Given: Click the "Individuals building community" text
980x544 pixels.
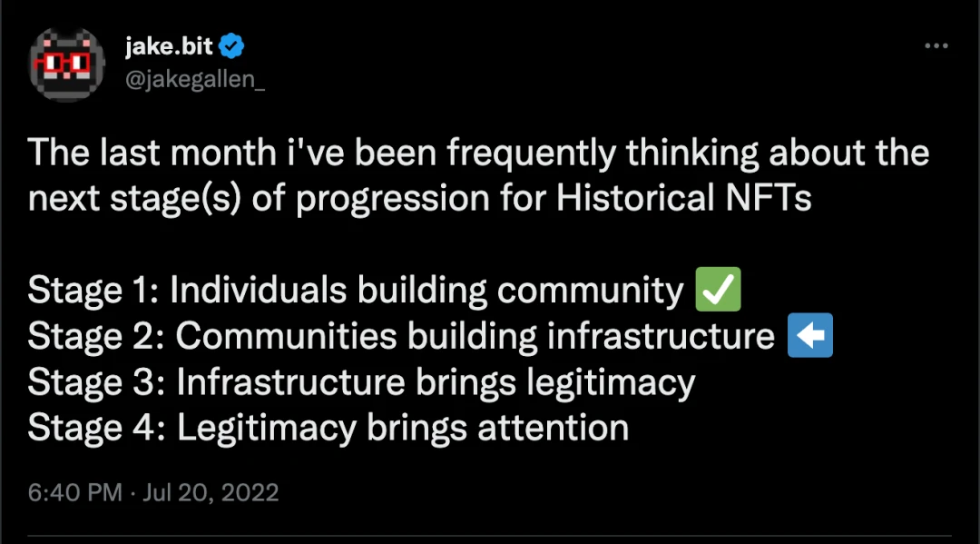Looking at the screenshot, I should [x=426, y=291].
